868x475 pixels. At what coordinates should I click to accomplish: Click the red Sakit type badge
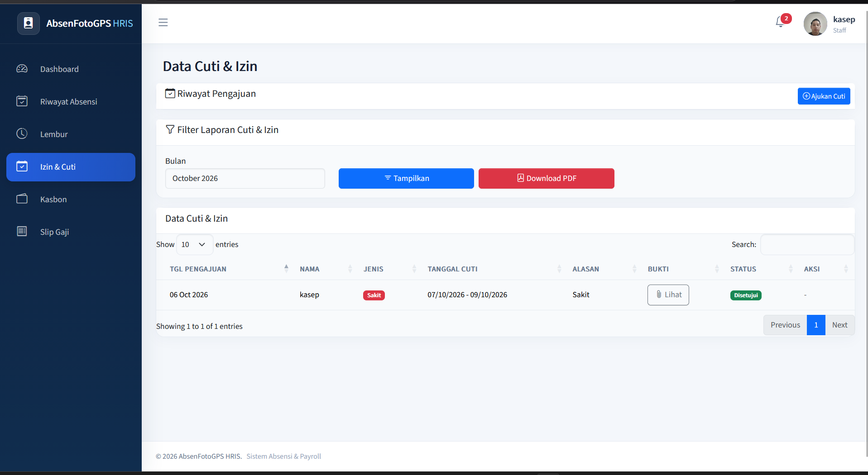[374, 295]
